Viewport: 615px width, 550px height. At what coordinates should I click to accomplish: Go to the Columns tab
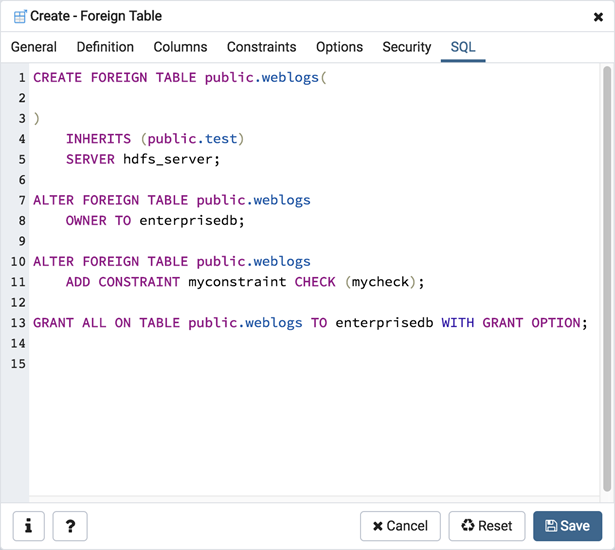pos(180,47)
